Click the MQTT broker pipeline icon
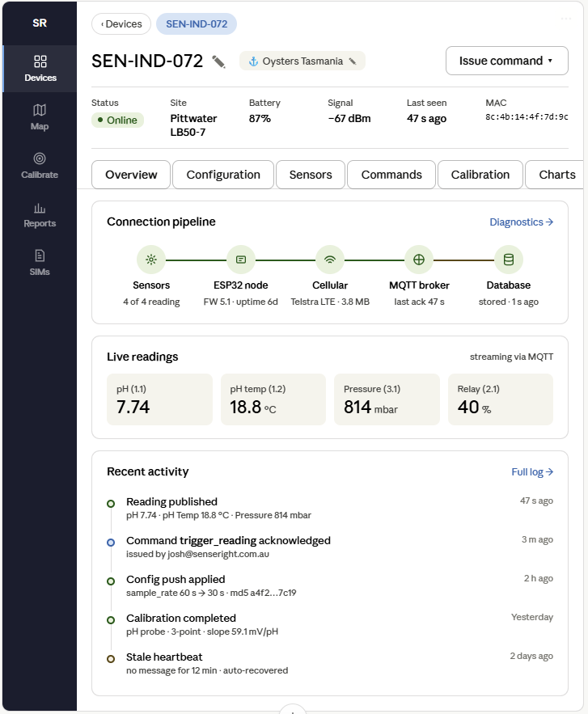 (419, 260)
